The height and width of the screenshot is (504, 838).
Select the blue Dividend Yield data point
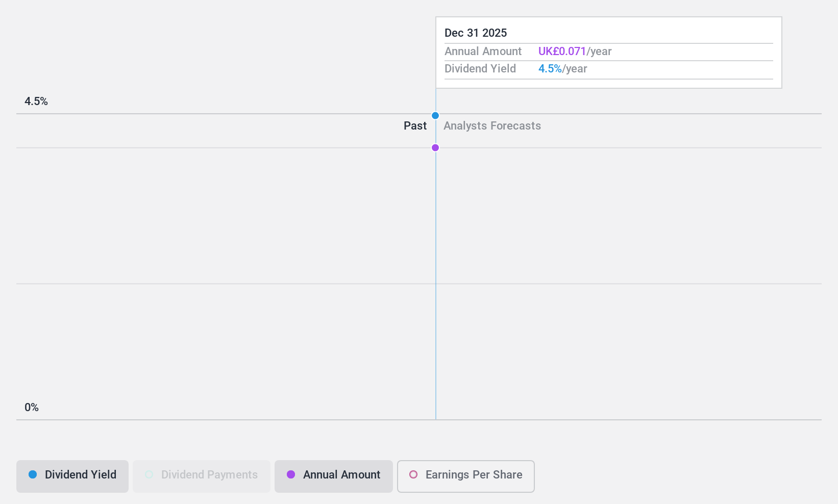tap(435, 116)
